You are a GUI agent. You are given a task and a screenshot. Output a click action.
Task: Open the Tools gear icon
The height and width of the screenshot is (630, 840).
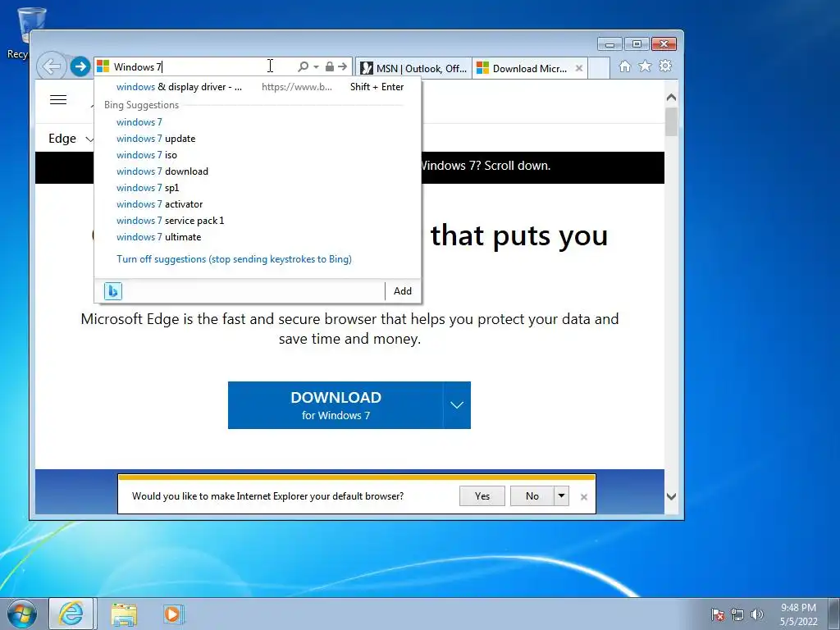coord(665,66)
